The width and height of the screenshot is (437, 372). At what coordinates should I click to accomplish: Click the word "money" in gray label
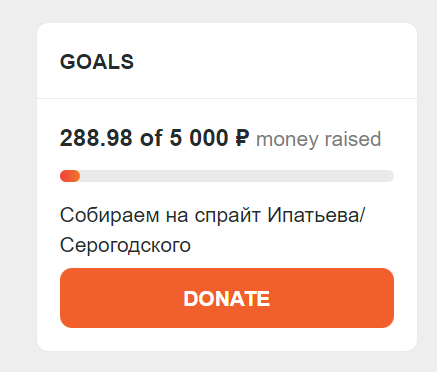287,139
